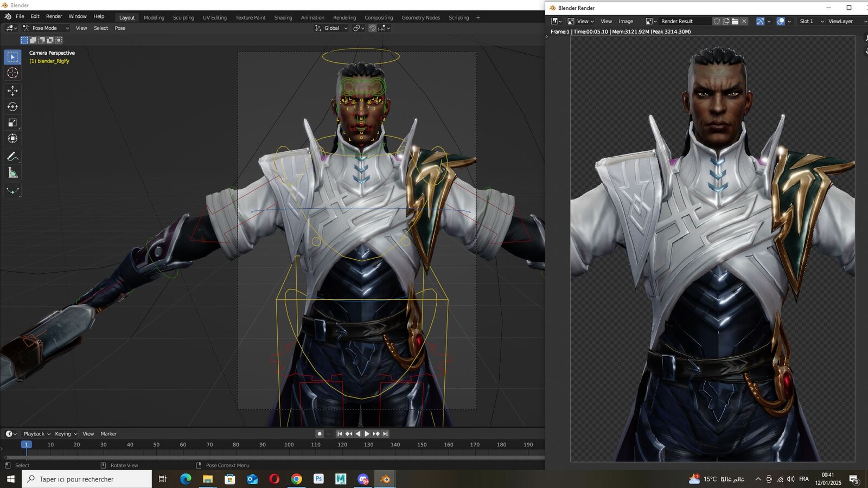This screenshot has height=488, width=868.
Task: Open Pose menu in viewport header
Action: pyautogui.click(x=120, y=28)
